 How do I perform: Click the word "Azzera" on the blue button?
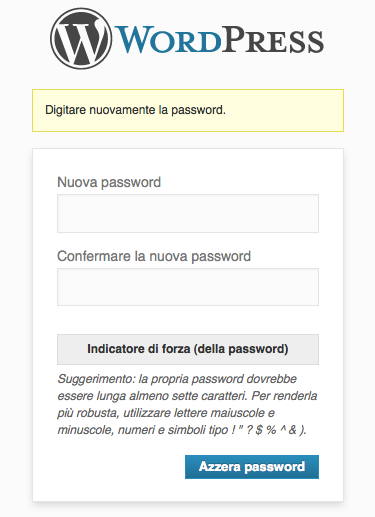point(220,466)
